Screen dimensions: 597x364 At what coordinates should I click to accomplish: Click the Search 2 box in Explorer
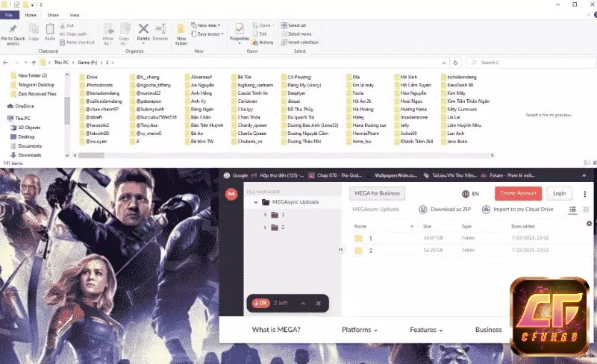(x=531, y=63)
